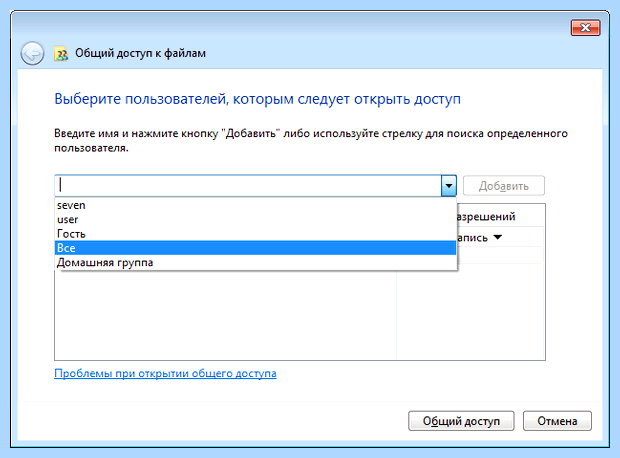The height and width of the screenshot is (458, 620).
Task: Select 'Домашняя группа' in the list
Action: coord(255,262)
